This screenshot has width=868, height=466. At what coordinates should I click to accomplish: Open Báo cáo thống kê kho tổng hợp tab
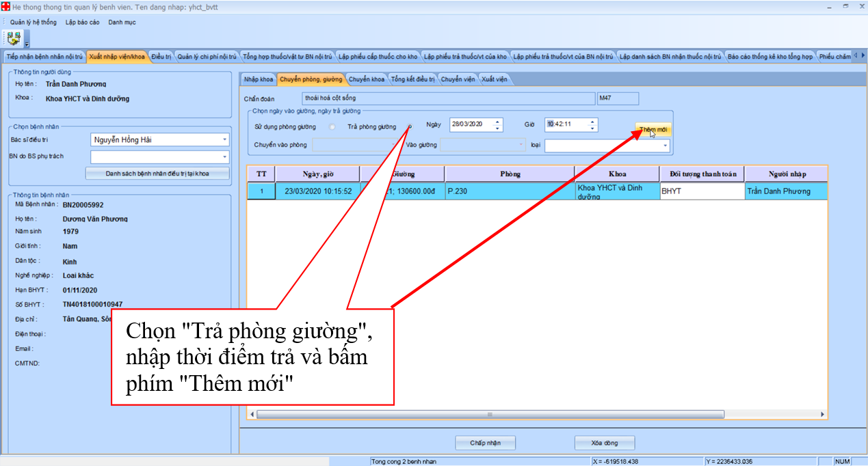(770, 56)
